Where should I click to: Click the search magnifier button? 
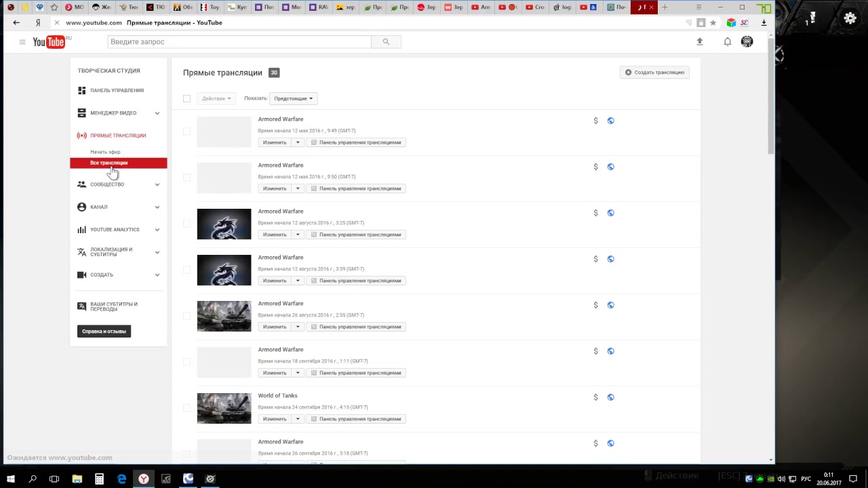coord(386,42)
